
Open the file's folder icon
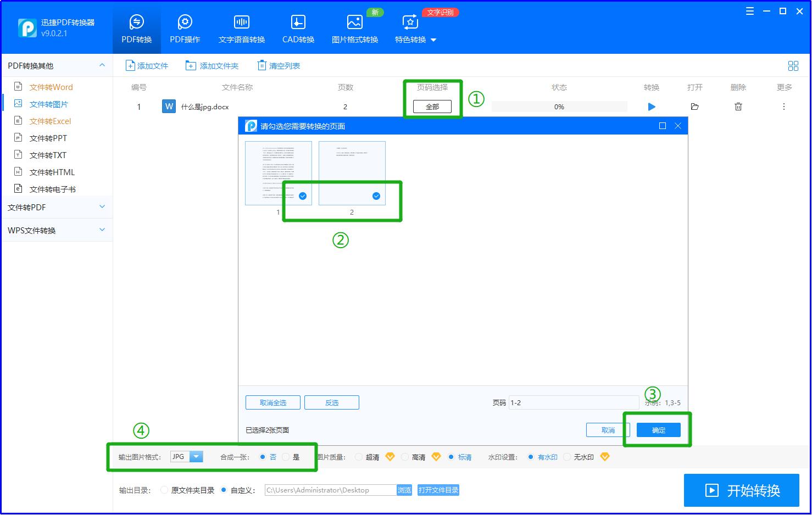coord(695,107)
